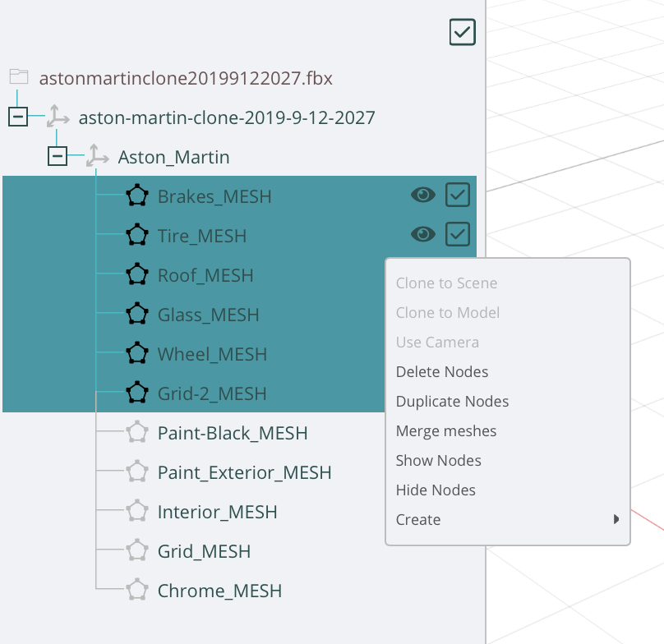Screen dimensions: 664x644
Task: Uncheck the Brakes_MESH checkbox
Action: click(457, 195)
